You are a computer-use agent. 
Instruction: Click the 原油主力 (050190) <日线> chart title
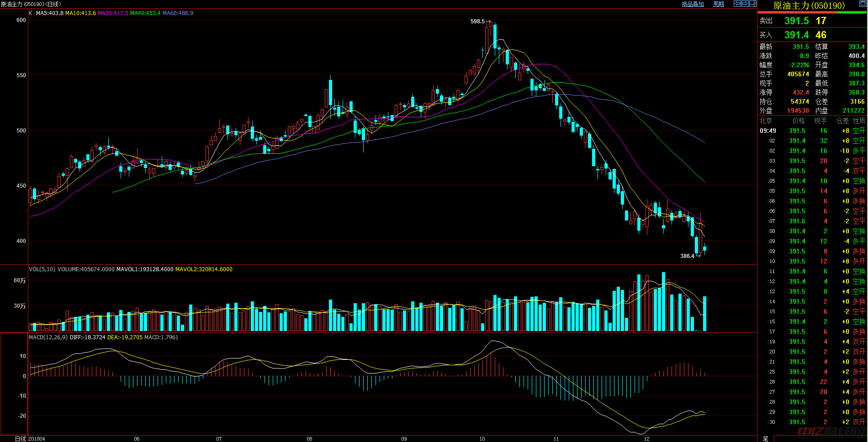[x=31, y=4]
